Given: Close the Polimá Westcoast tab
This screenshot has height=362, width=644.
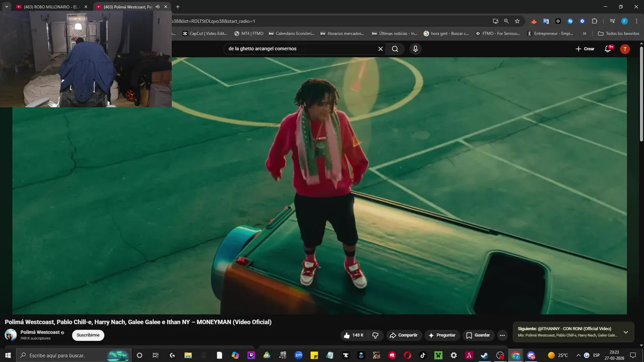Looking at the screenshot, I should (x=166, y=7).
